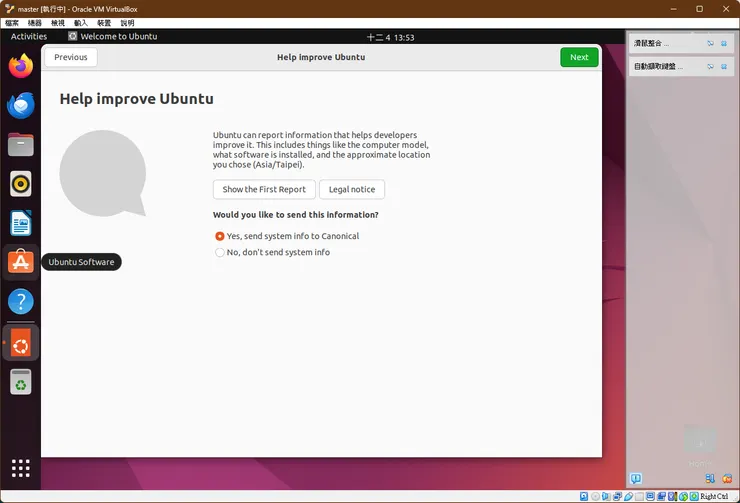Image resolution: width=740 pixels, height=503 pixels.
Task: Open the 裝置 menu in VirtualBox
Action: coord(104,23)
